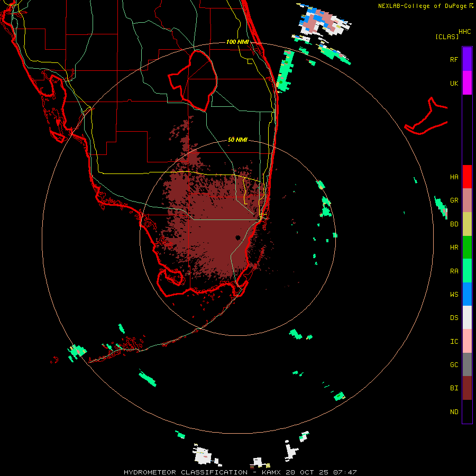Click the DS white legend swatch

click(467, 317)
